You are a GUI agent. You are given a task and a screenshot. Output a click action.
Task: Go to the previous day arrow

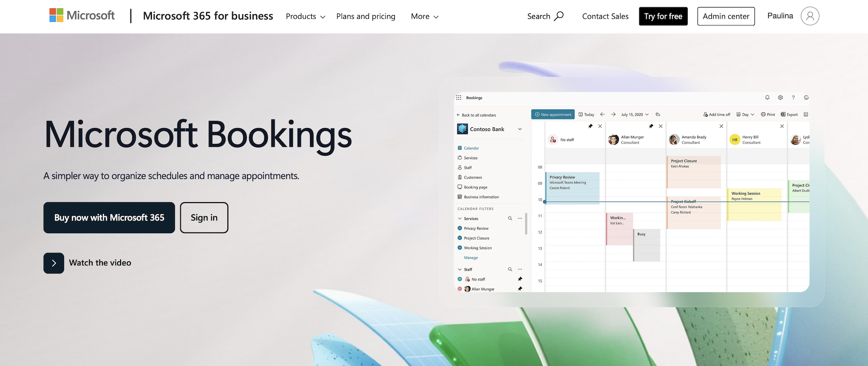pos(602,114)
